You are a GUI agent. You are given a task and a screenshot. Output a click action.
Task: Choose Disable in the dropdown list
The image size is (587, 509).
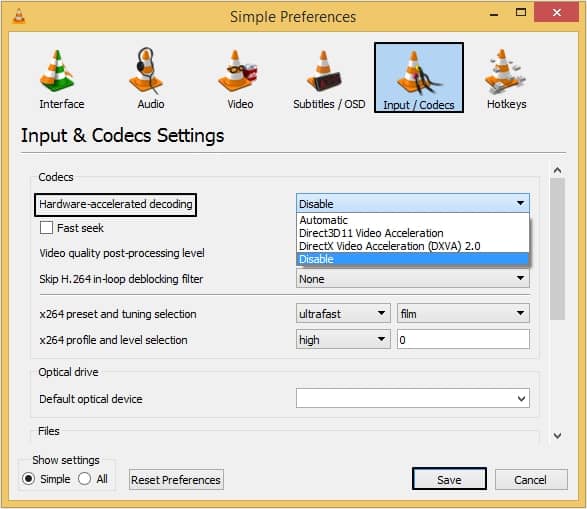413,259
